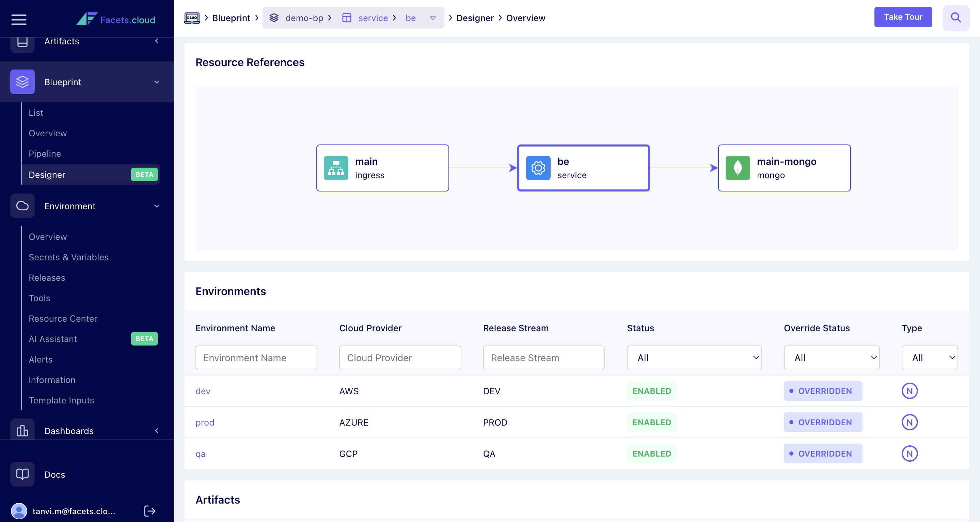Click the main ingress node icon
The width and height of the screenshot is (980, 522).
point(336,168)
